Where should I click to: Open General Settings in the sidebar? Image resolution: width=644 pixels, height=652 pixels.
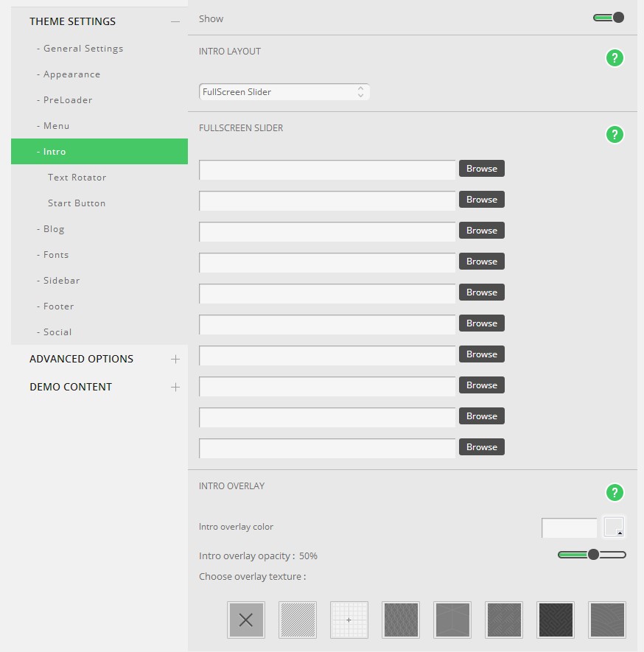tap(83, 49)
